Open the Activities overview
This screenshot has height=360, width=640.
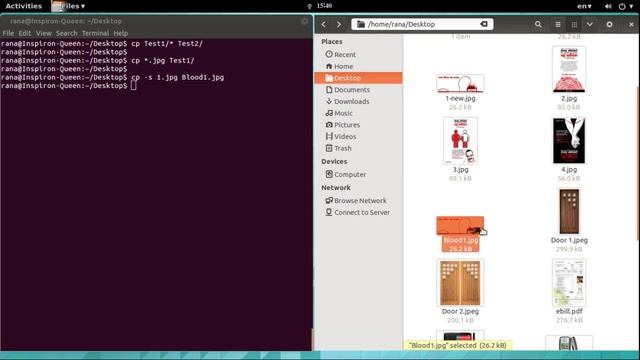coord(24,6)
